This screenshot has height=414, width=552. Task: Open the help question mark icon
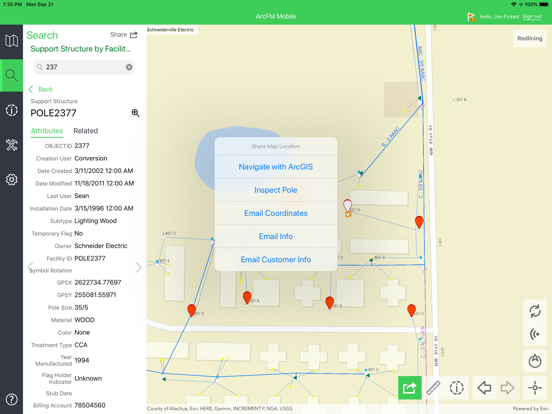pos(11,400)
